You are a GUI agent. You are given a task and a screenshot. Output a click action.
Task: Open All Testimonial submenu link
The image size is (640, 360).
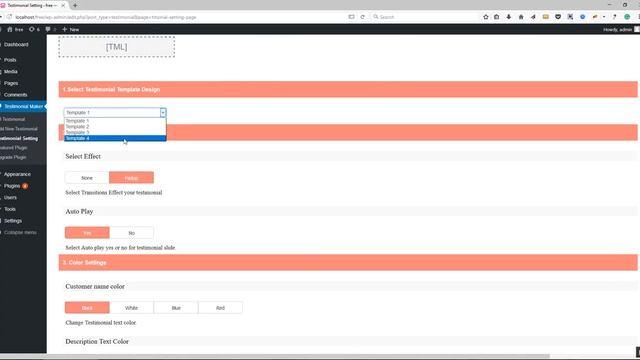13,119
